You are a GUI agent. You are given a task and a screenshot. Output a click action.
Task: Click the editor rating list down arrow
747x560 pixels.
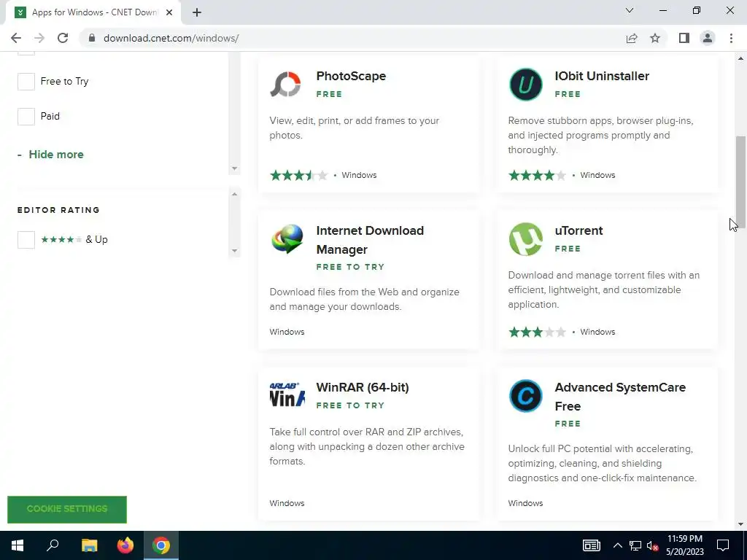click(234, 251)
